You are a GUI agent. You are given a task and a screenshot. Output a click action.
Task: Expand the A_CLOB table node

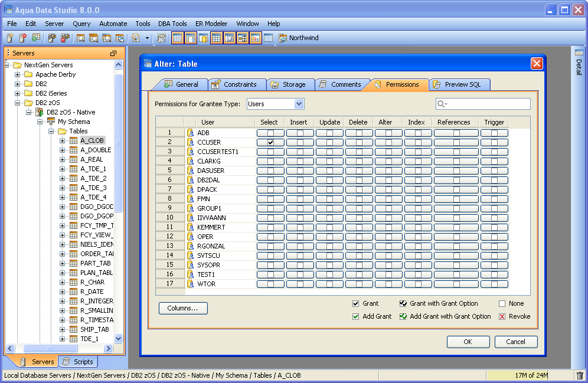[x=62, y=140]
